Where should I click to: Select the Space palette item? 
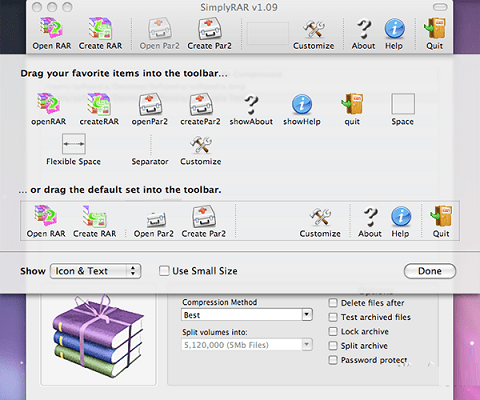[x=403, y=109]
